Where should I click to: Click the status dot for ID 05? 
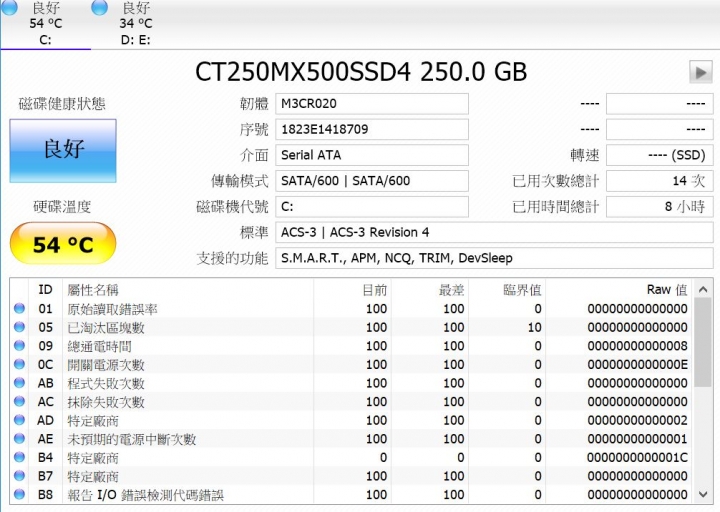(19, 327)
